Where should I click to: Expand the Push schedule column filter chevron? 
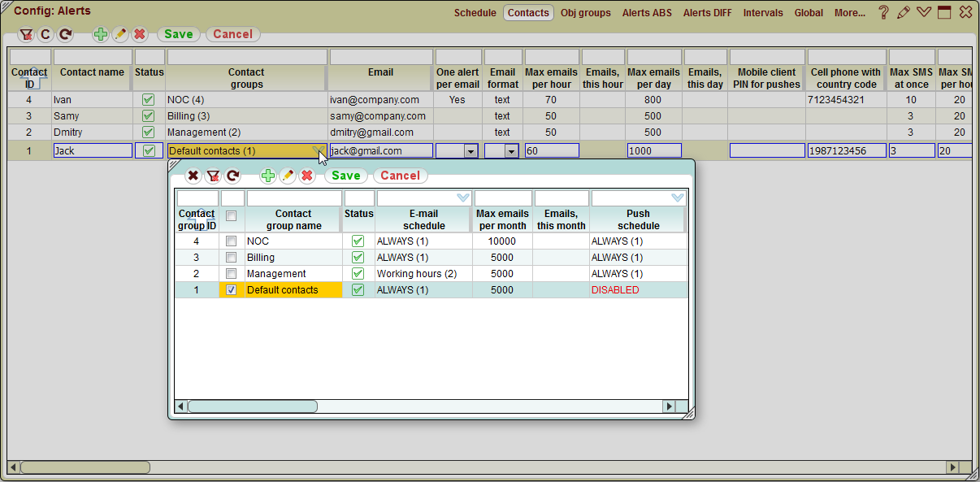pos(676,198)
